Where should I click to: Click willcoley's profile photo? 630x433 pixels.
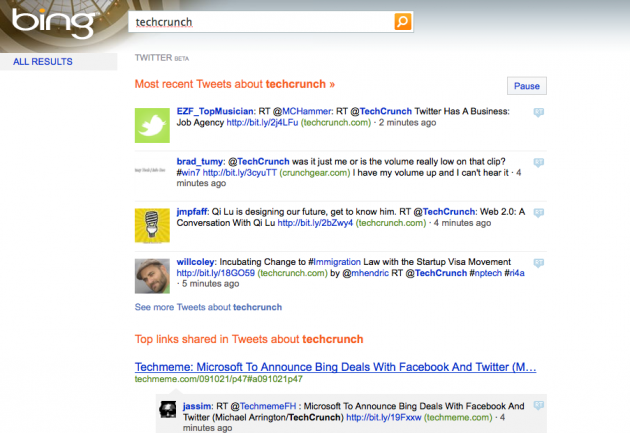153,275
